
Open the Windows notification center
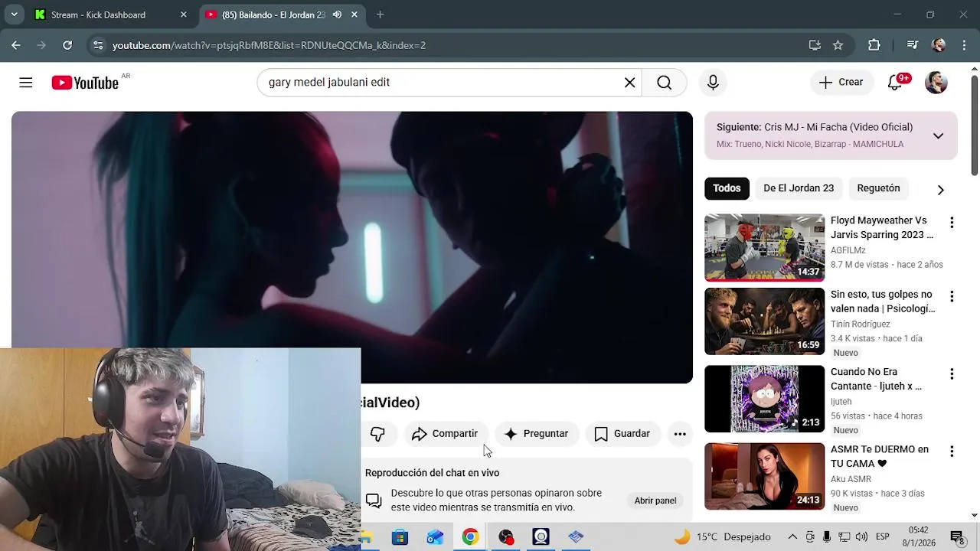pos(956,536)
